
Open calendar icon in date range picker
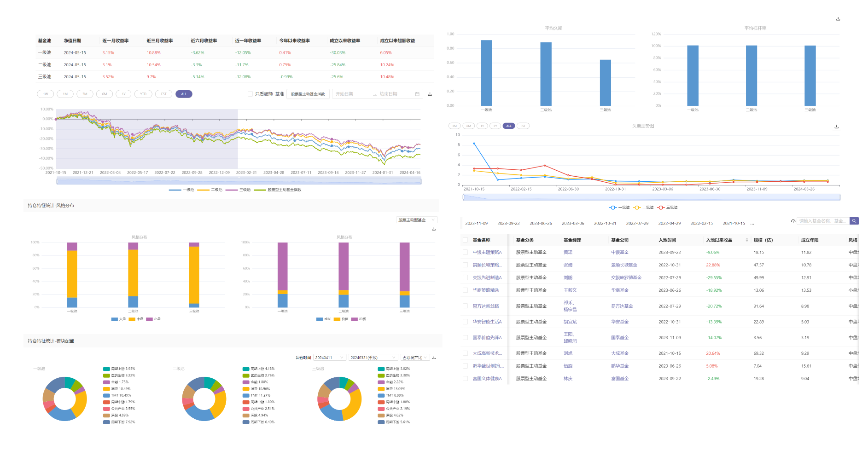(417, 94)
